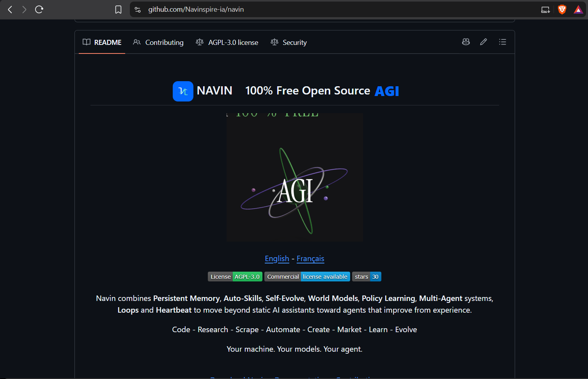
Task: Switch to the README tab
Action: click(x=102, y=42)
